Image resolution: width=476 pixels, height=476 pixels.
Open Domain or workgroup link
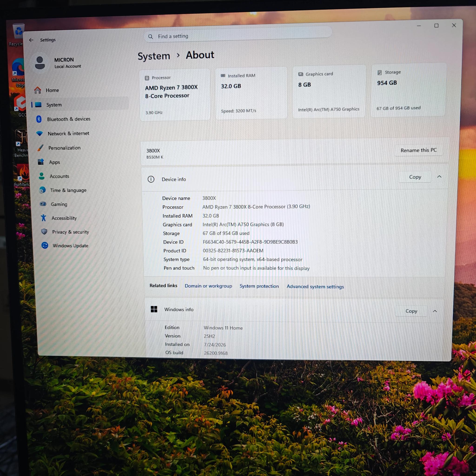(208, 286)
